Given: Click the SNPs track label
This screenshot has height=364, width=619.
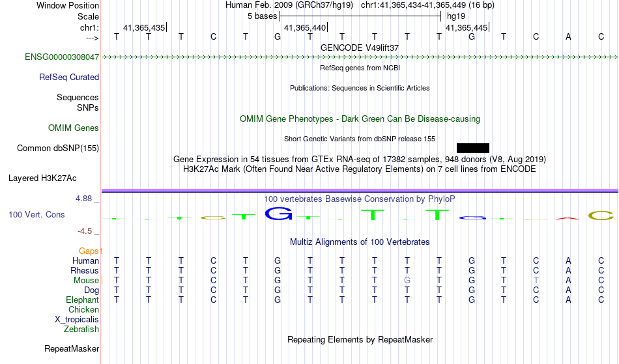Looking at the screenshot, I should click(x=88, y=107).
